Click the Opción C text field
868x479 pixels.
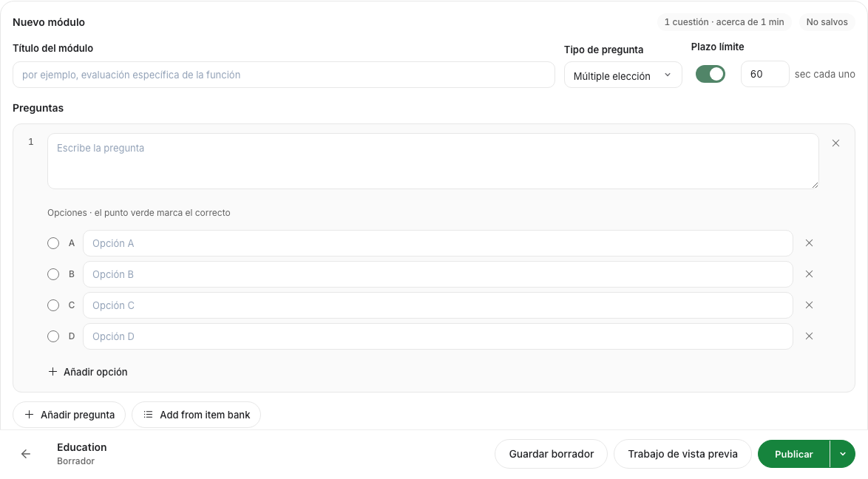(438, 305)
